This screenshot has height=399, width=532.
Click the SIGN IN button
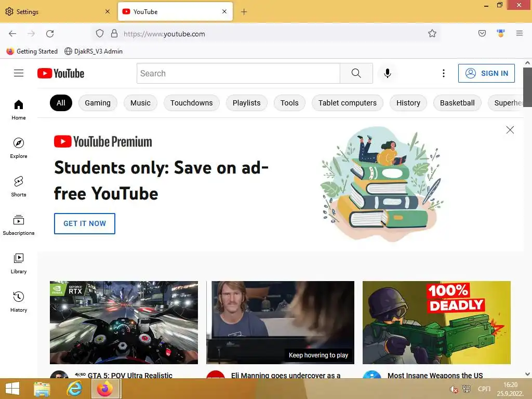point(486,73)
